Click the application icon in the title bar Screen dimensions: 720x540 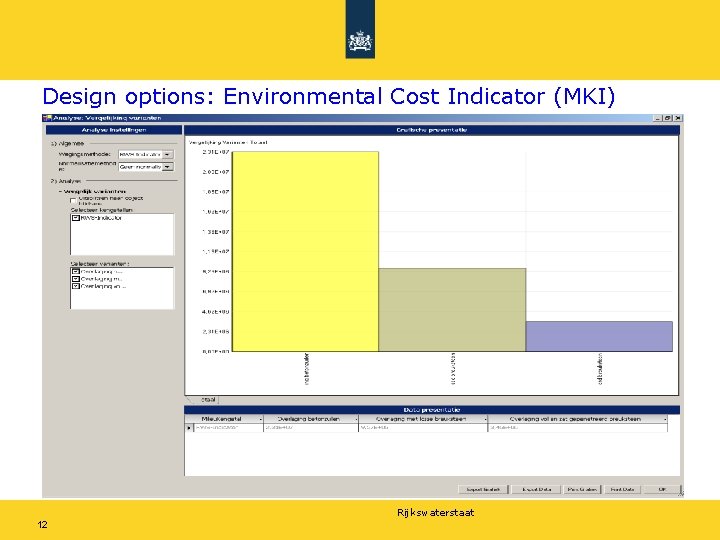(x=47, y=118)
